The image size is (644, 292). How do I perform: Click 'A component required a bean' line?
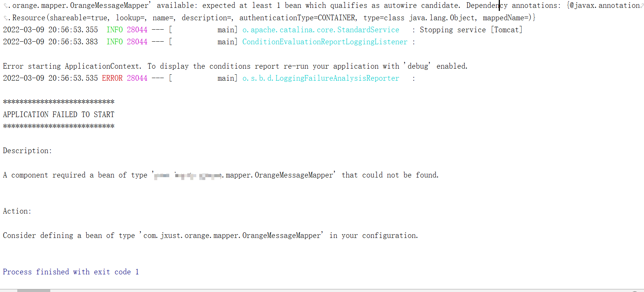(x=221, y=175)
